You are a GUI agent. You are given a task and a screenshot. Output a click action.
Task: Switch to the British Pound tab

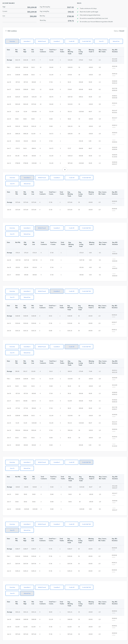(42, 41)
